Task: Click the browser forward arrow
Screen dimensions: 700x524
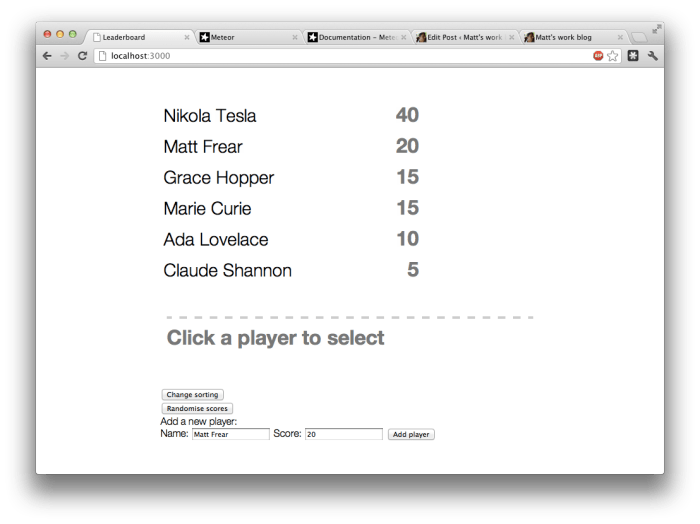Action: [64, 56]
